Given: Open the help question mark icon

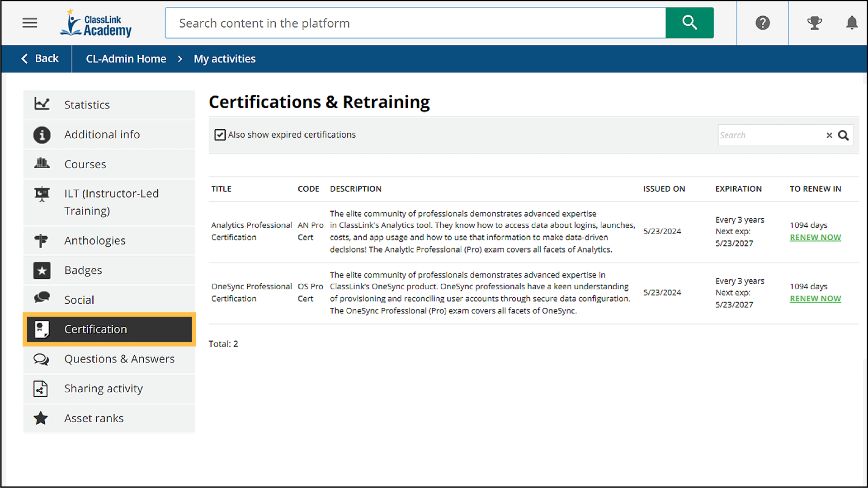Looking at the screenshot, I should [763, 23].
